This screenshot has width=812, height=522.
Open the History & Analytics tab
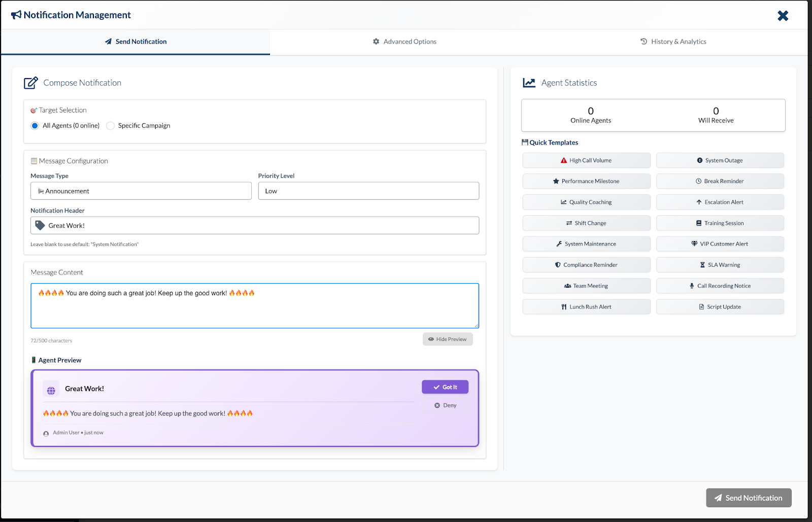click(x=673, y=42)
